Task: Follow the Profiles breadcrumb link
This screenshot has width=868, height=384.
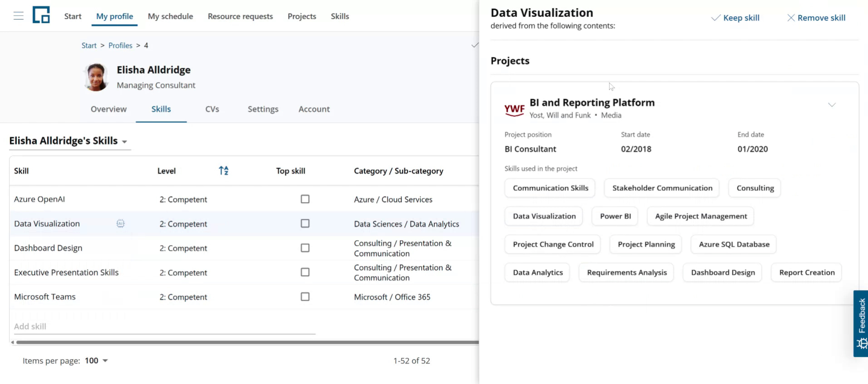Action: pos(120,45)
